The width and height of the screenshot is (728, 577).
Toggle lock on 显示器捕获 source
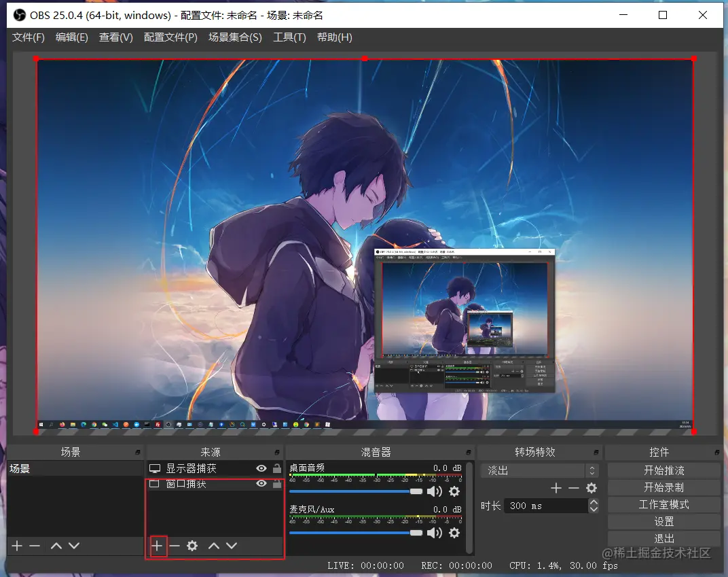[x=277, y=468]
